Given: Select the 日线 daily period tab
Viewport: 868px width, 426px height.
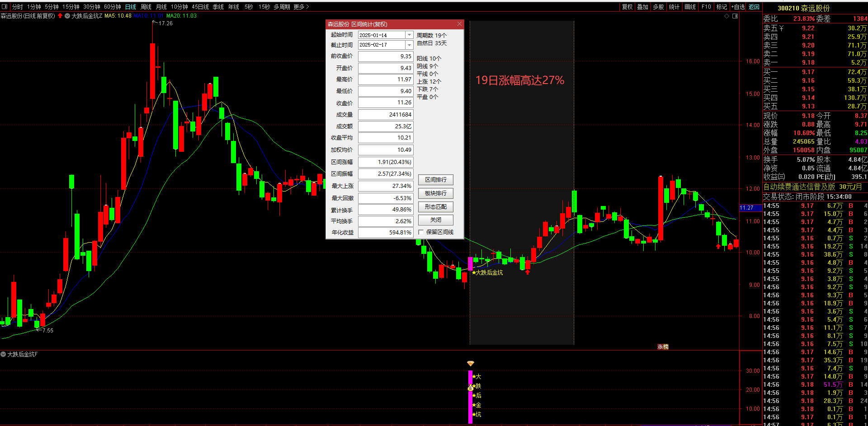Looking at the screenshot, I should (x=131, y=7).
